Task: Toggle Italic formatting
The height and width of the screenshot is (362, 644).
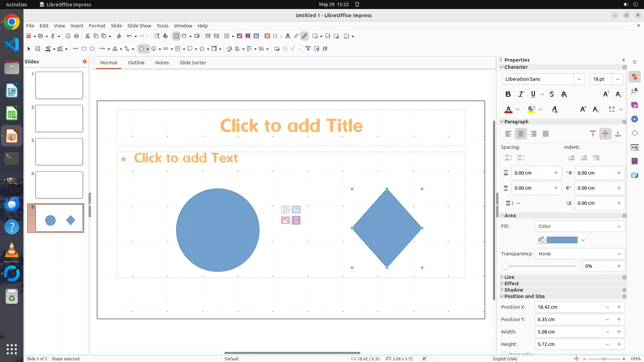Action: [521, 95]
